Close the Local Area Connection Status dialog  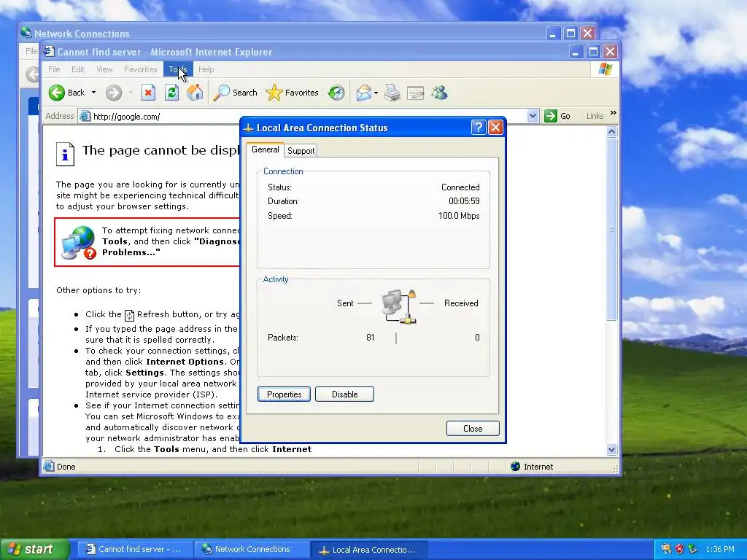coord(495,127)
